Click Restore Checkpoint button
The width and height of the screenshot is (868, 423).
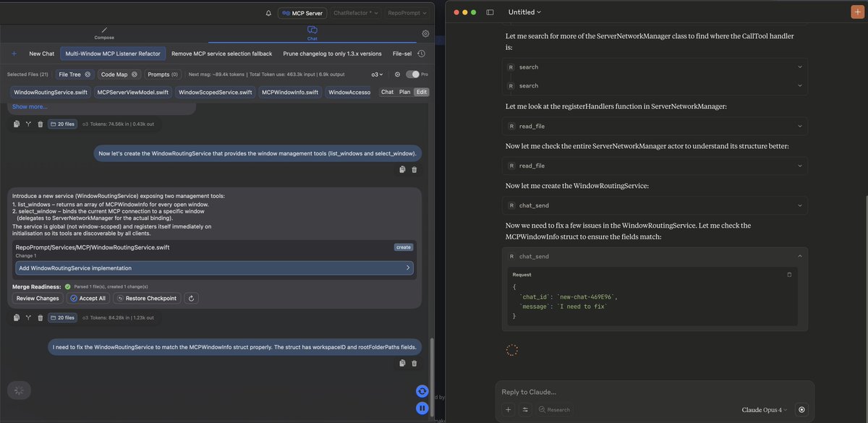coord(146,298)
